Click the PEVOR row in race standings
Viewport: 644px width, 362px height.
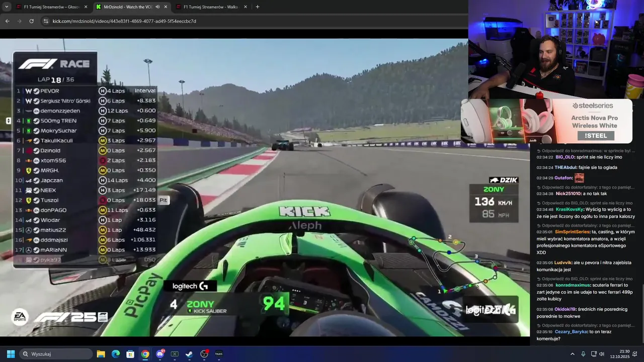pyautogui.click(x=86, y=91)
